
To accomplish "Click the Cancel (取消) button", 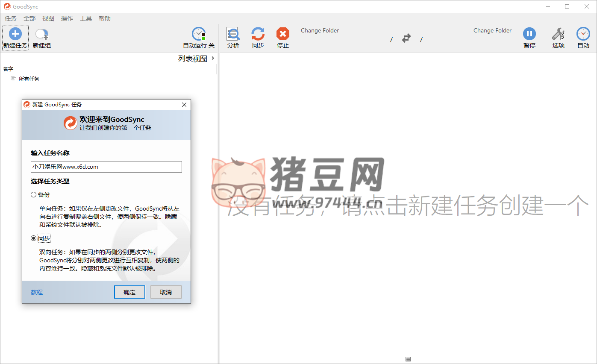I will pyautogui.click(x=166, y=292).
